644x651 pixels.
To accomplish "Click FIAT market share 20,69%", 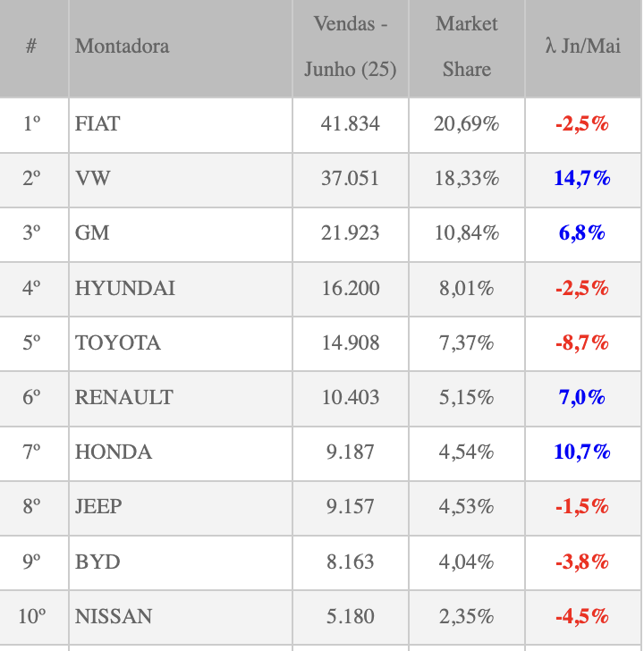I will 466,124.
